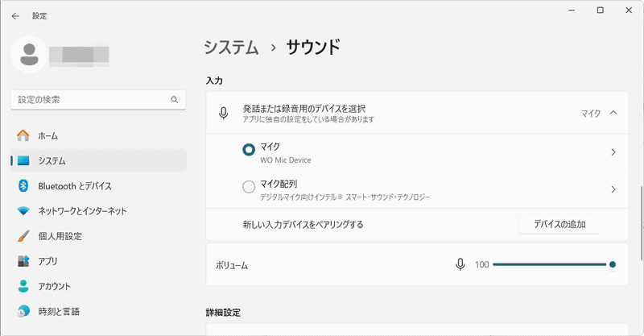Click the 発話または録音用のデバイスを選択 title
Screen dimensions: 644x336
[304, 109]
